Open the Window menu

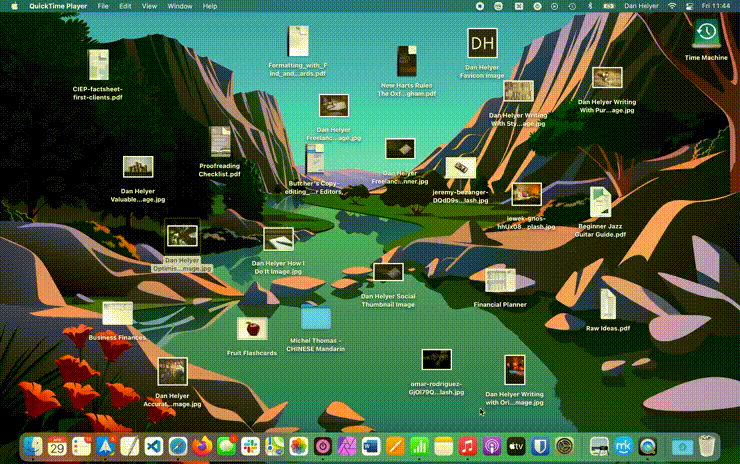(180, 6)
